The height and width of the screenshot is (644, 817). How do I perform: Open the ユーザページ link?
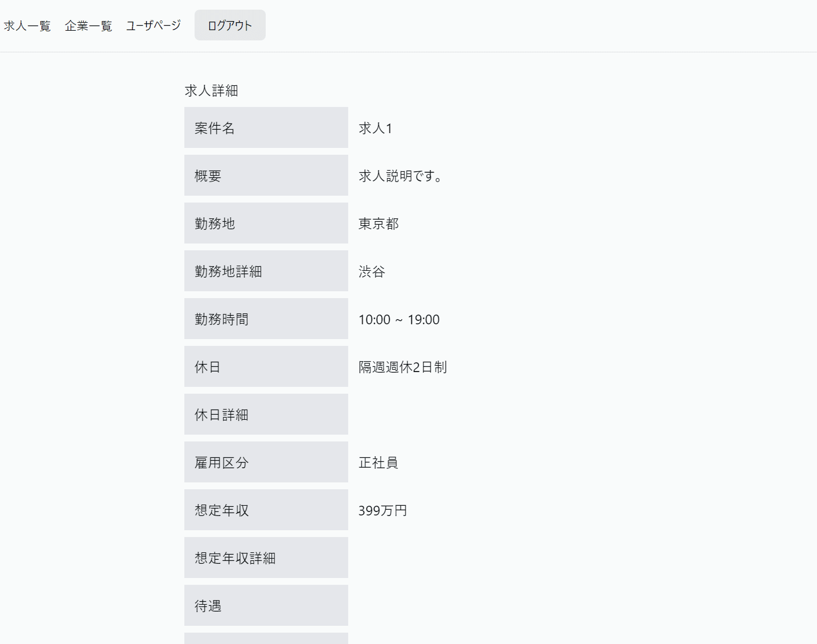pos(153,26)
